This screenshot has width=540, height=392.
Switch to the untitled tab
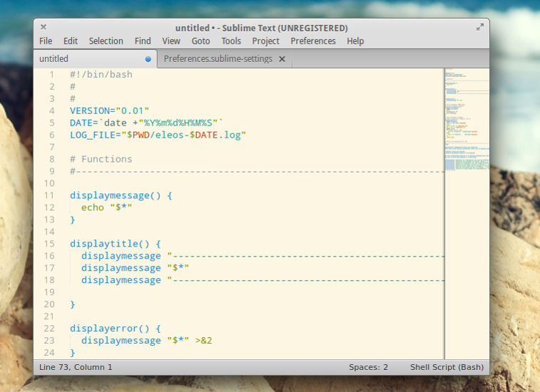click(95, 59)
